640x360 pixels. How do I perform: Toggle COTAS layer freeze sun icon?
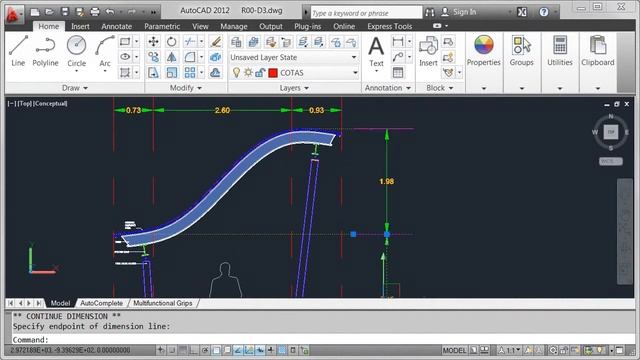click(248, 73)
